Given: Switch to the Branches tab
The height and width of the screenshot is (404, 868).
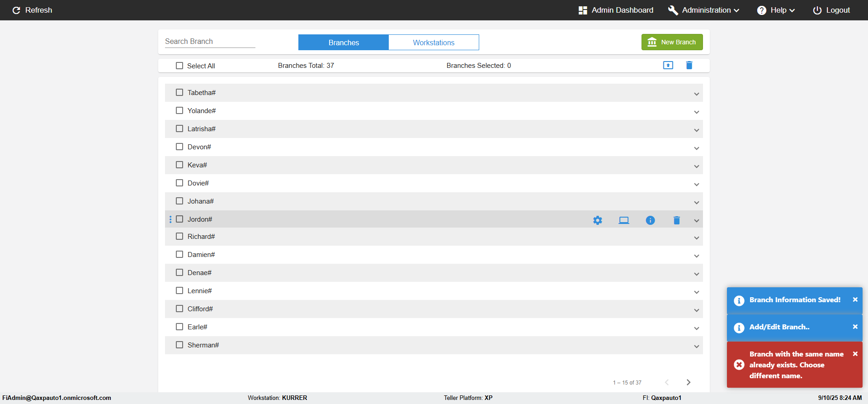Looking at the screenshot, I should pyautogui.click(x=344, y=43).
